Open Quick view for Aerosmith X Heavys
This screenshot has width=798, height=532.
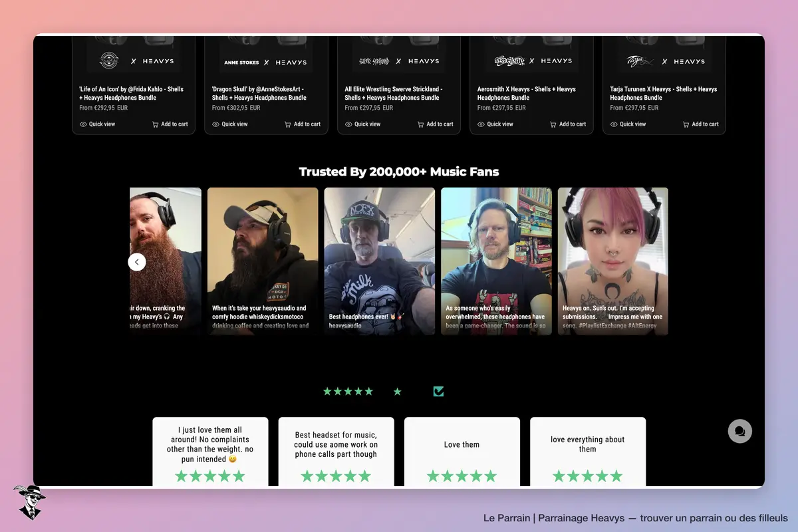click(495, 124)
